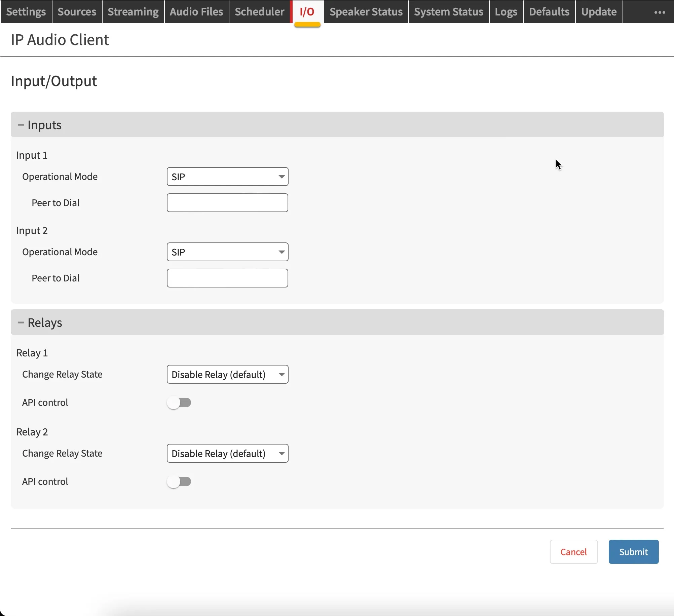Collapse the Inputs section minus icon
The width and height of the screenshot is (674, 616).
click(21, 125)
